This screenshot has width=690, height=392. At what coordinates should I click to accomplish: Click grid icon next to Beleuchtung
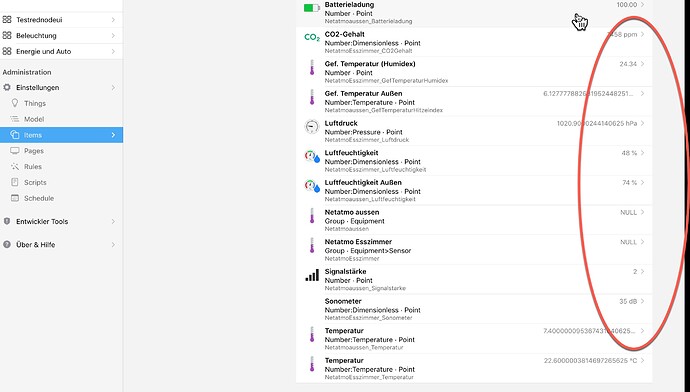pos(7,35)
